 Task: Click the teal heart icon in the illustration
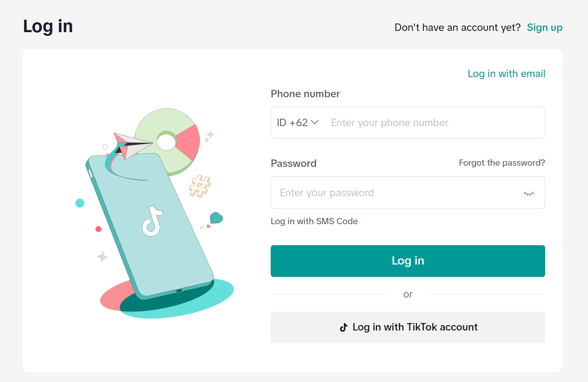[216, 218]
